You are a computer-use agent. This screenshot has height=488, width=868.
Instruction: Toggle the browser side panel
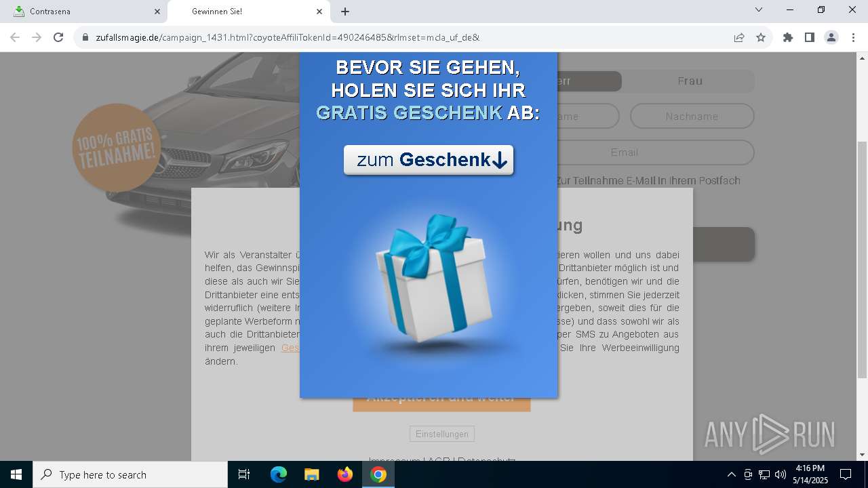point(810,37)
